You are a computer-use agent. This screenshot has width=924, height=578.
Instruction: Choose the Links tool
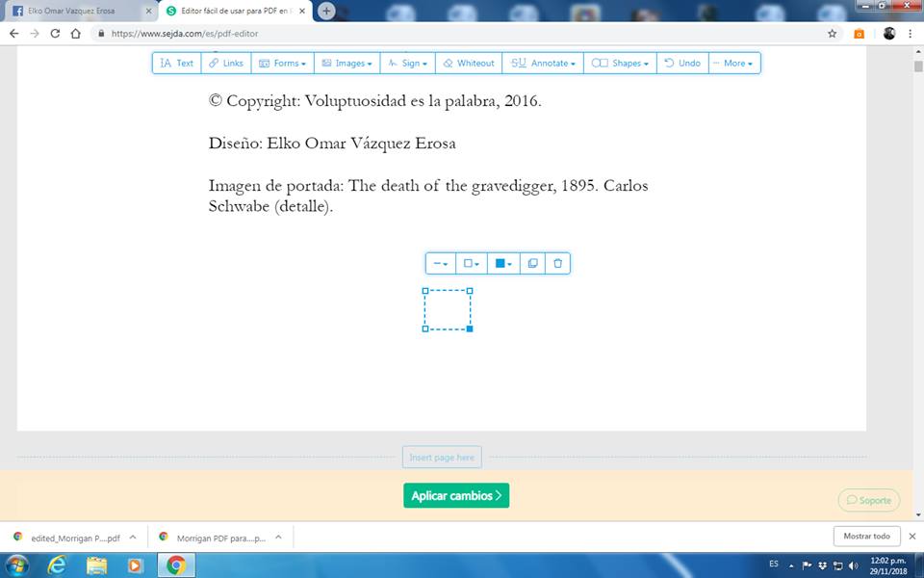coord(226,63)
